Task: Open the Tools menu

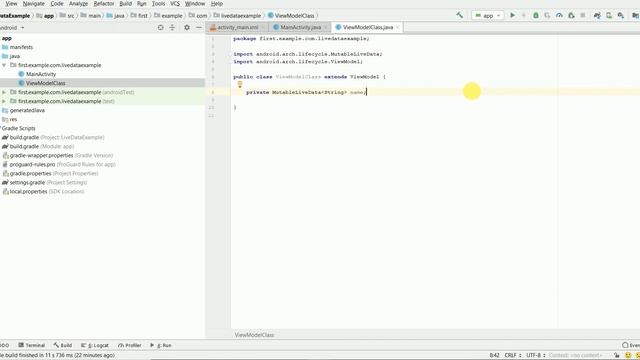Action: tap(158, 4)
